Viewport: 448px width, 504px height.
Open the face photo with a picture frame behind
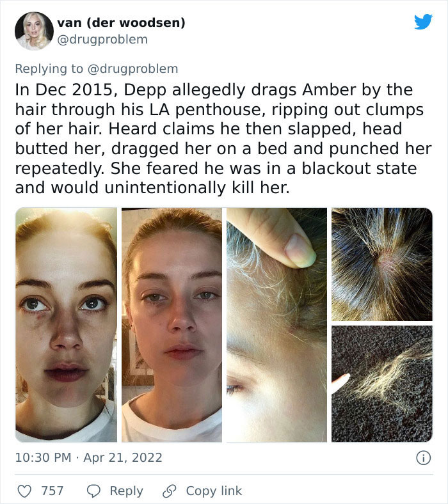172,325
